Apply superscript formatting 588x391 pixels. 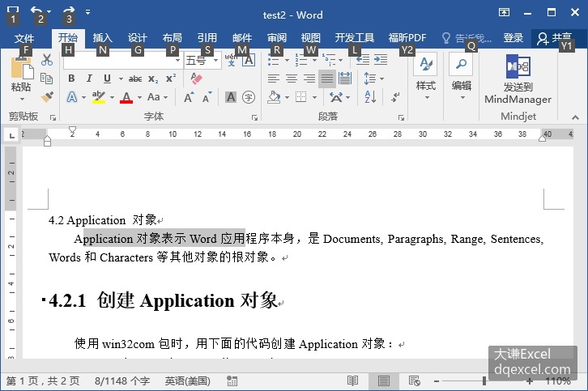171,78
